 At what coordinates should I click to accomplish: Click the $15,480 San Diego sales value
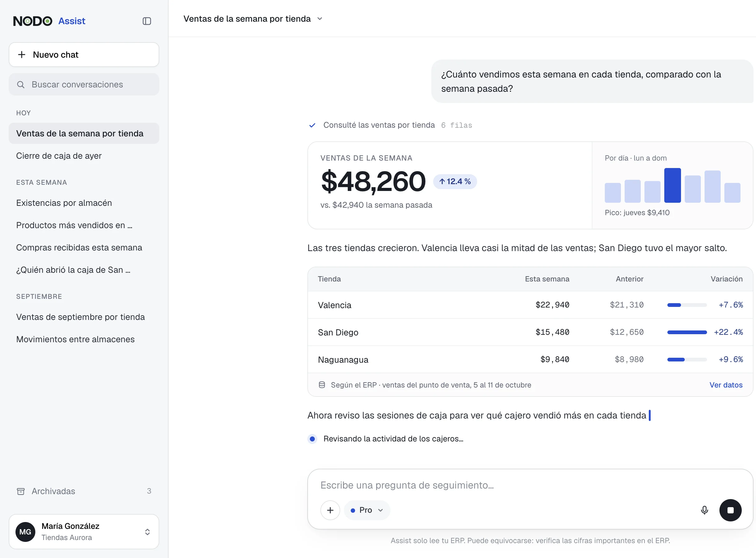tap(552, 332)
